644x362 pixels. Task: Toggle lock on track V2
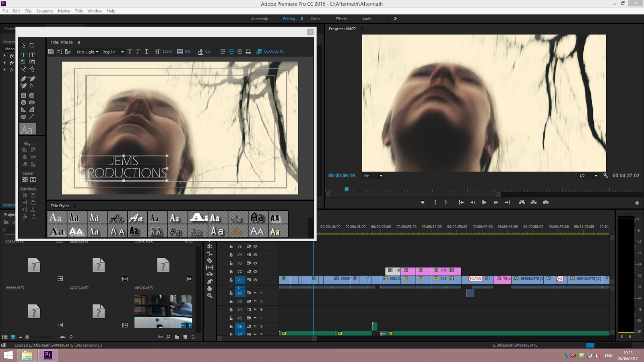coord(231,271)
